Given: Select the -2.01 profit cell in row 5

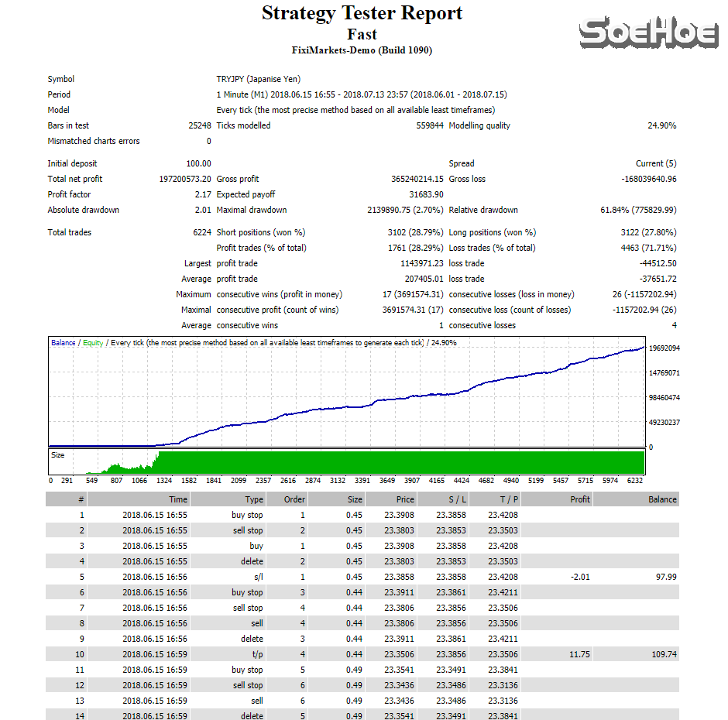Looking at the screenshot, I should (x=579, y=577).
